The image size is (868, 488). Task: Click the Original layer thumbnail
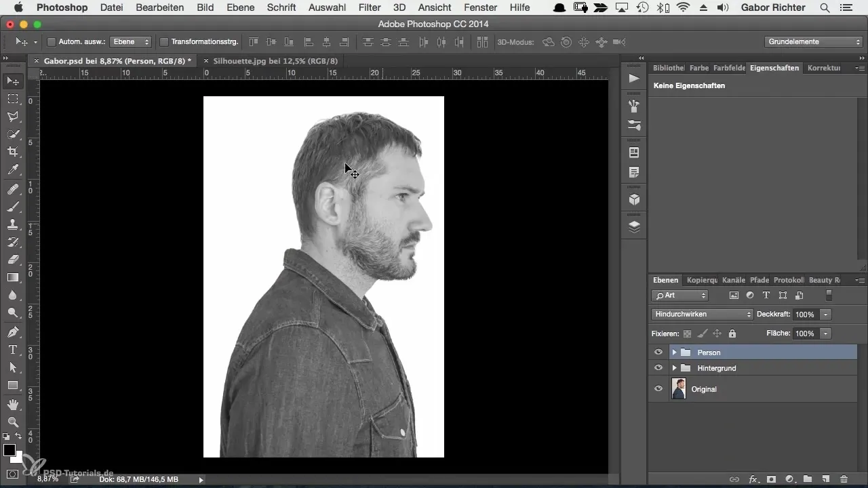tap(678, 389)
